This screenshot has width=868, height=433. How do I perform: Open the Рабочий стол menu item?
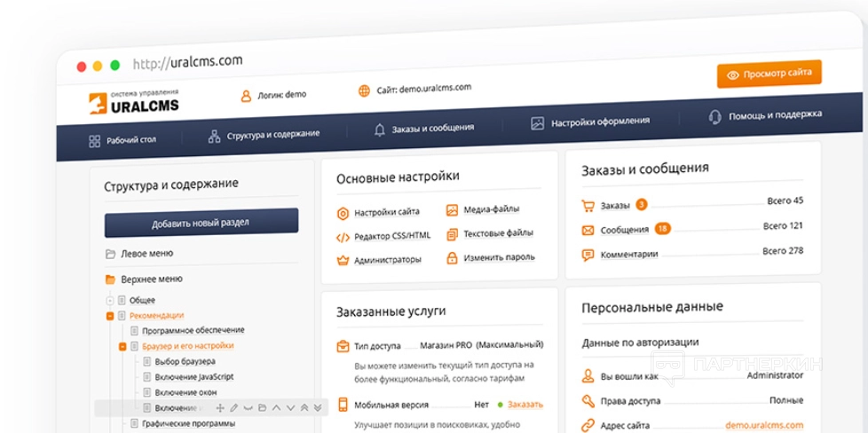tap(122, 141)
